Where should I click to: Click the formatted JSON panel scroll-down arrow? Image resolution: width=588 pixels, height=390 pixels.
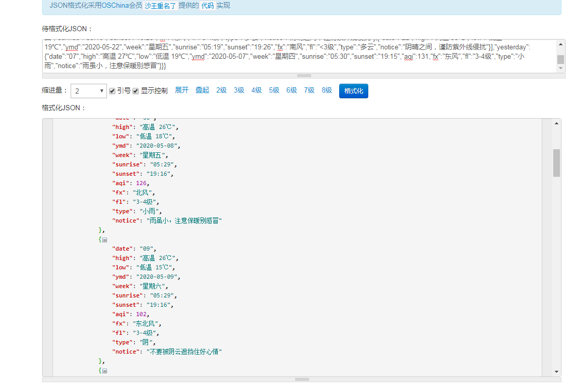(556, 372)
